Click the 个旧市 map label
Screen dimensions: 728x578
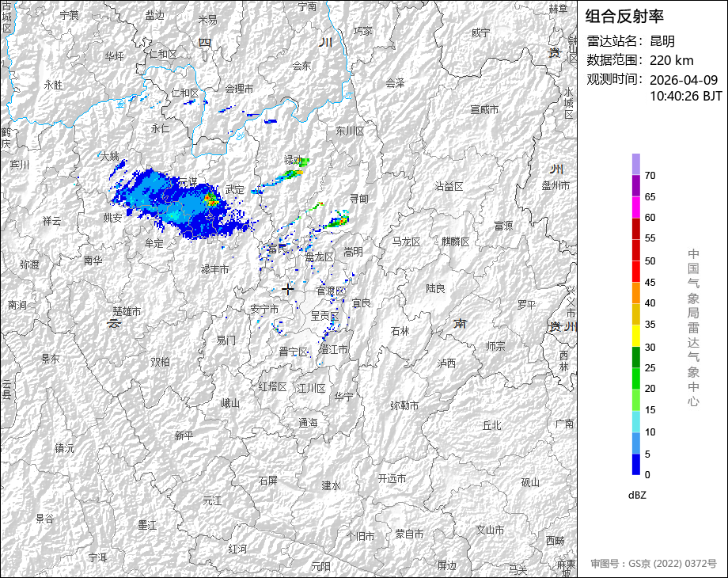361,537
